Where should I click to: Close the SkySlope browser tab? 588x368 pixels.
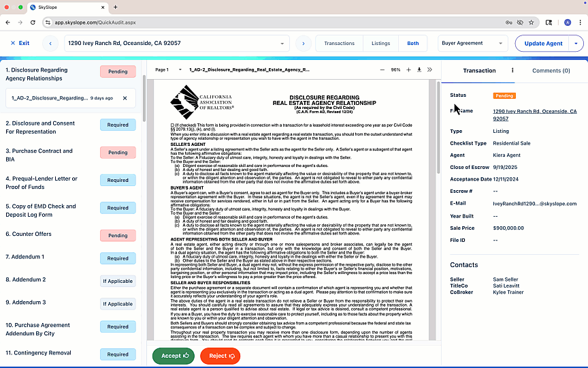pos(103,7)
